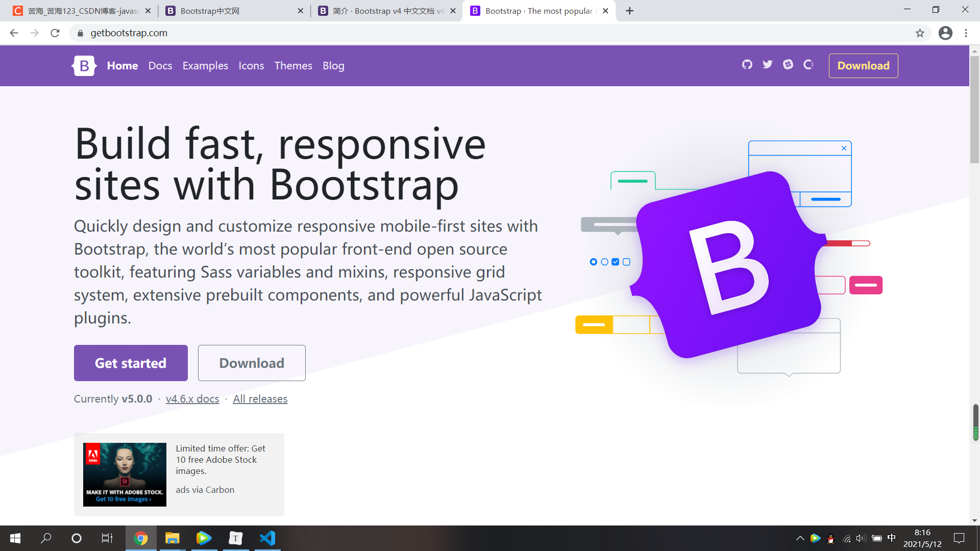Click the page's vertical scrollbar thumb
The height and width of the screenshot is (551, 980).
pos(974,110)
